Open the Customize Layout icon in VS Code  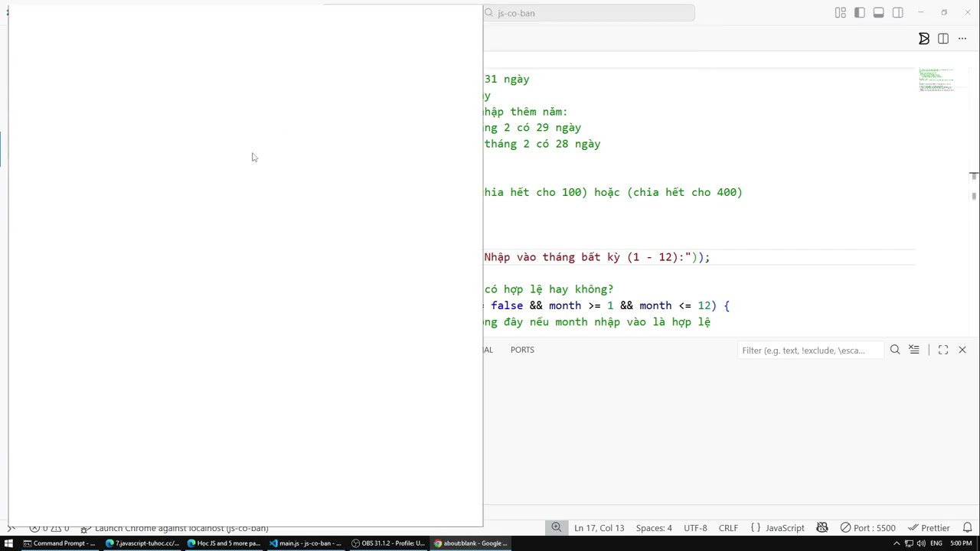(x=841, y=13)
